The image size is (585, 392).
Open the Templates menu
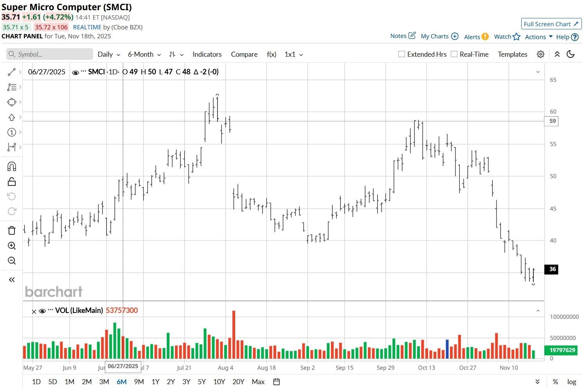pyautogui.click(x=513, y=54)
